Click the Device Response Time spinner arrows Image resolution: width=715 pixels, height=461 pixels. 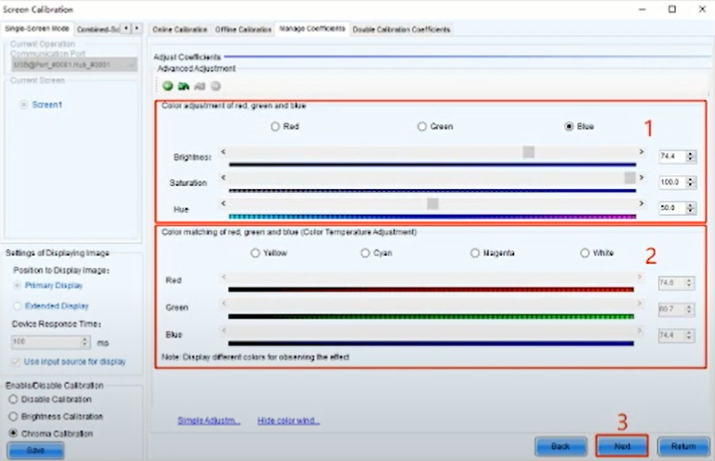85,342
